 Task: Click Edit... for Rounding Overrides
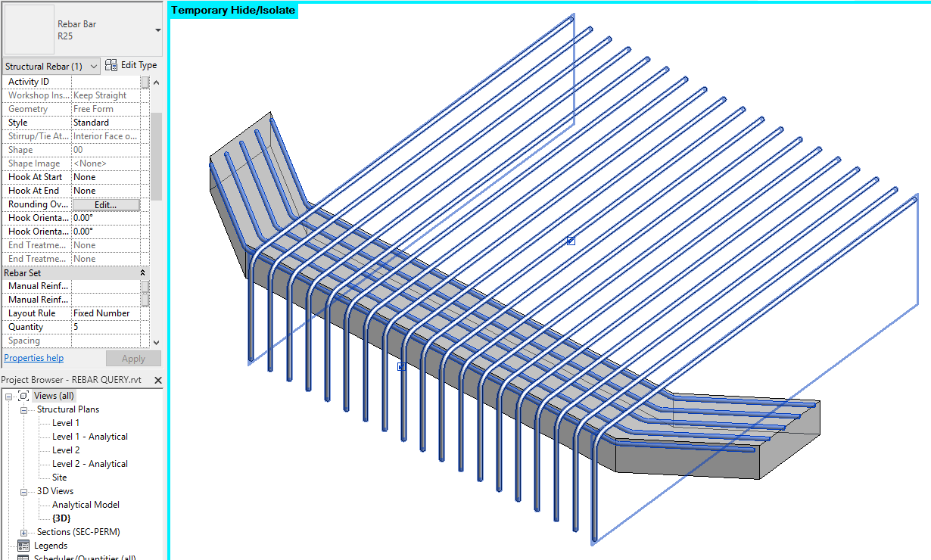tap(106, 204)
